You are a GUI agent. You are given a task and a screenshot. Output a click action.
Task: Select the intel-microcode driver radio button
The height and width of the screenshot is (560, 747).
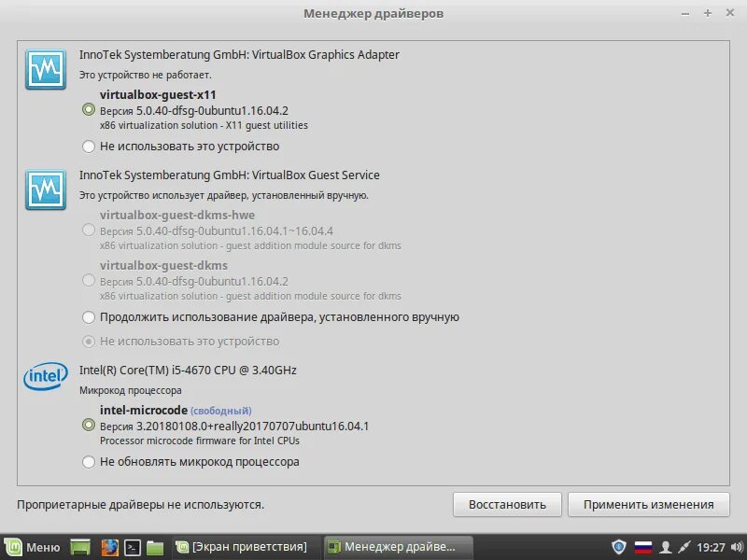[x=89, y=425]
